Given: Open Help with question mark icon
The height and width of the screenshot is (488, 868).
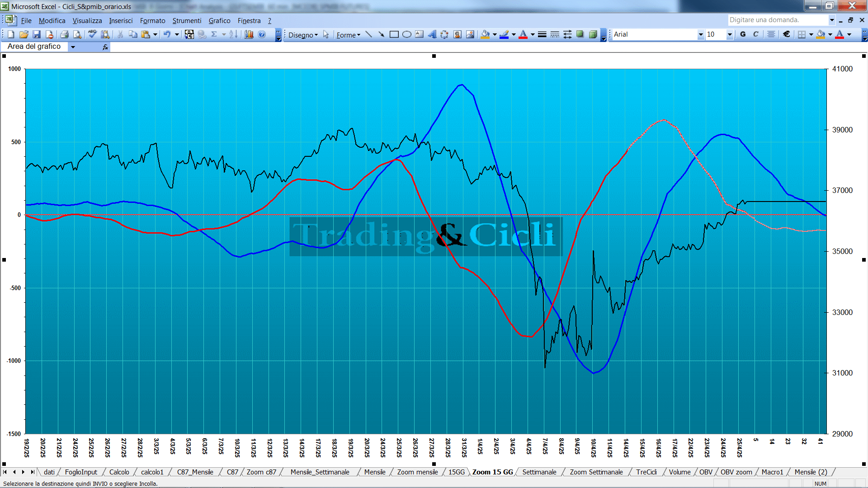Looking at the screenshot, I should click(262, 34).
